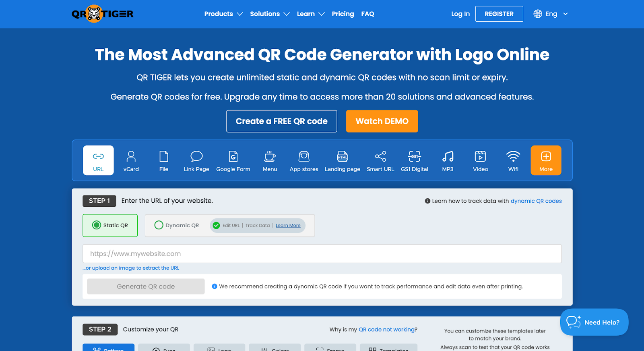Select the App stores QR type
The image size is (644, 351).
(x=304, y=160)
